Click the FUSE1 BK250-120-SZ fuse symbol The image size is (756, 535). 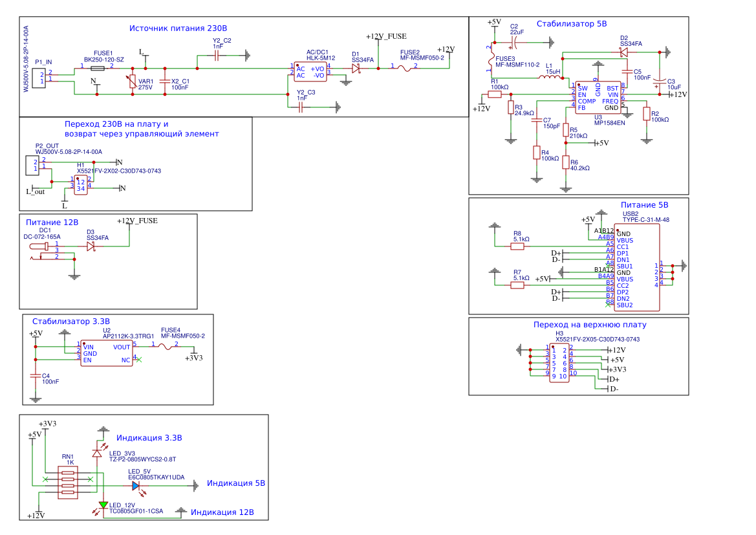pyautogui.click(x=98, y=69)
